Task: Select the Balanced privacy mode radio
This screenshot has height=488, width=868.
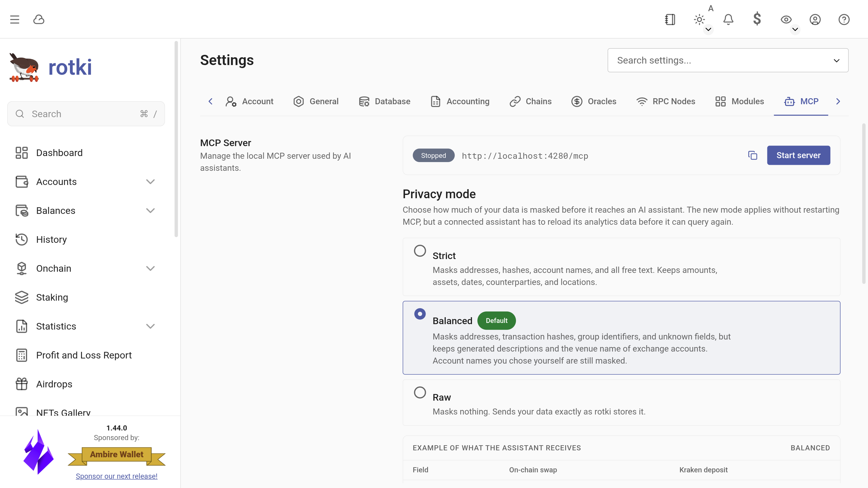Action: pos(420,314)
